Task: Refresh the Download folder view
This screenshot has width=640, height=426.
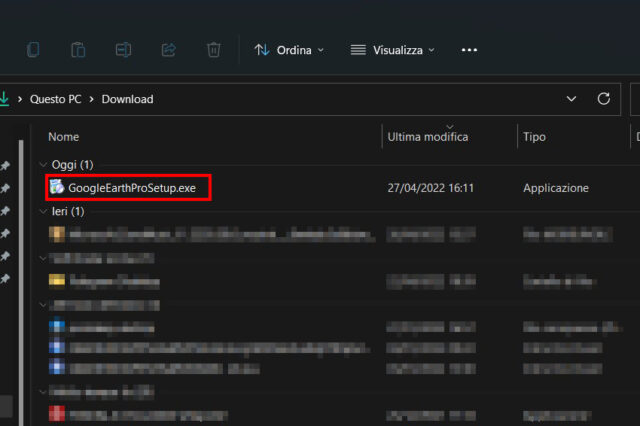Action: [x=603, y=99]
